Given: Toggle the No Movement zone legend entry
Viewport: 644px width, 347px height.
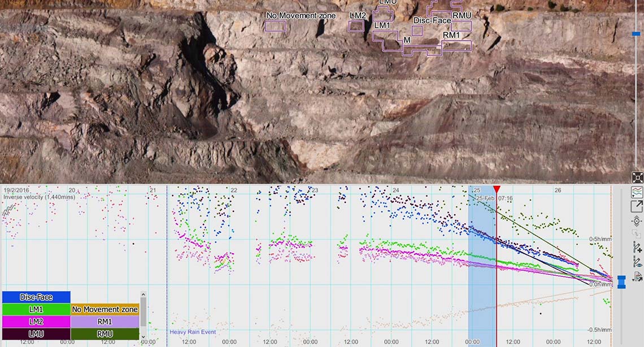Looking at the screenshot, I should [105, 309].
